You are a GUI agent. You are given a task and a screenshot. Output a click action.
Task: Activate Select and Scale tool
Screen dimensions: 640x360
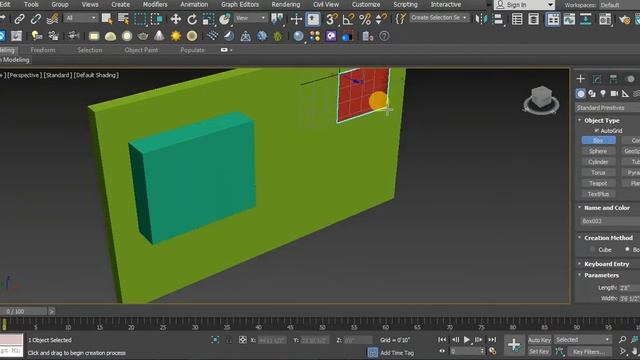tap(208, 19)
